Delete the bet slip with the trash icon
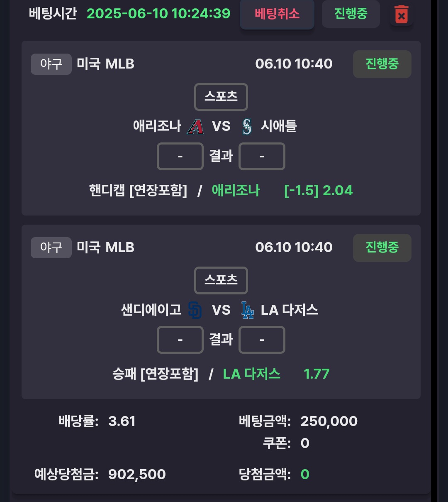 (401, 15)
